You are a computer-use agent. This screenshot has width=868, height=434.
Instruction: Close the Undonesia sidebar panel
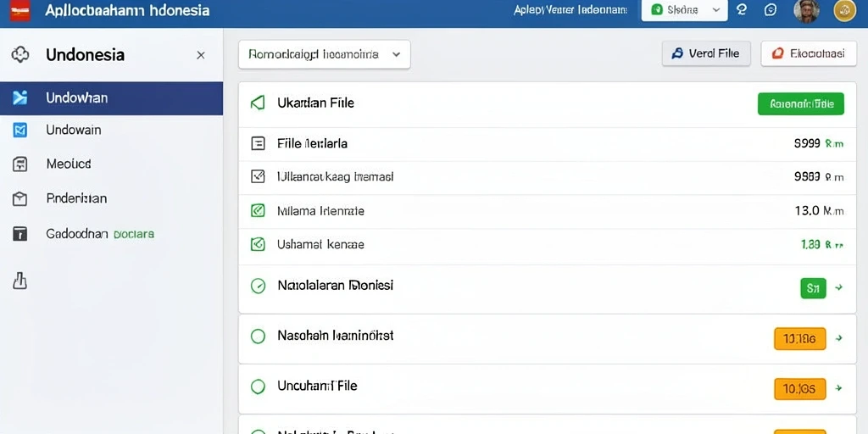click(x=201, y=55)
